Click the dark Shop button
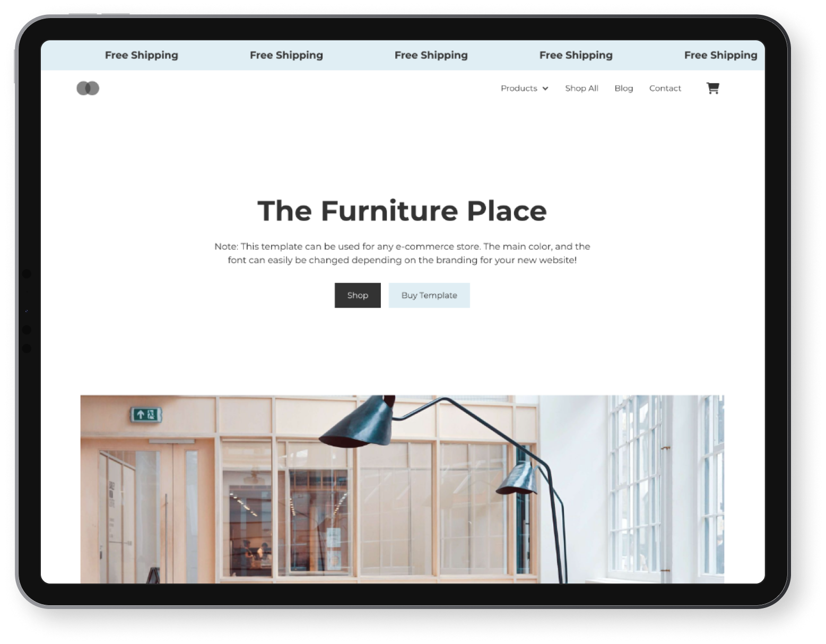The image size is (826, 644). (358, 295)
